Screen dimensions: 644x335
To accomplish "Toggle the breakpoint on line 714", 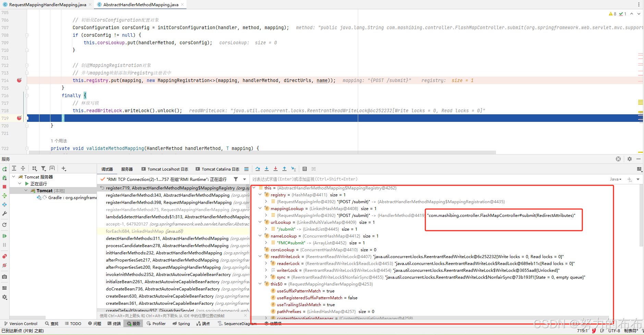I will [19, 80].
